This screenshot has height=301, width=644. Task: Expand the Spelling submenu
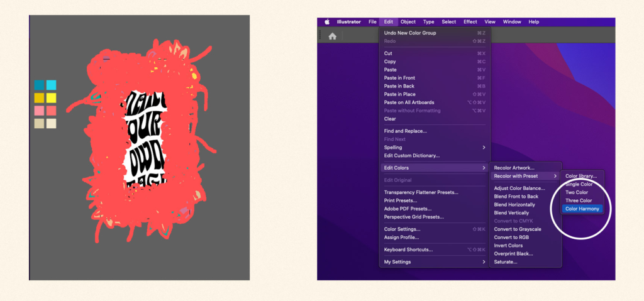435,148
